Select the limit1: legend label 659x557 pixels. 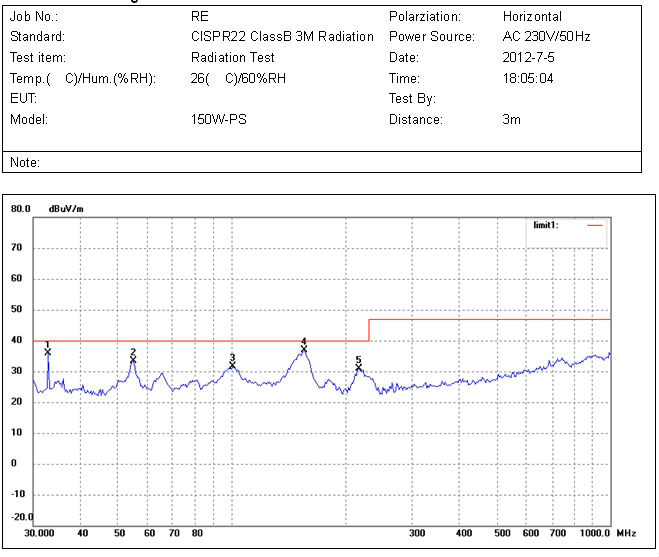(x=546, y=225)
